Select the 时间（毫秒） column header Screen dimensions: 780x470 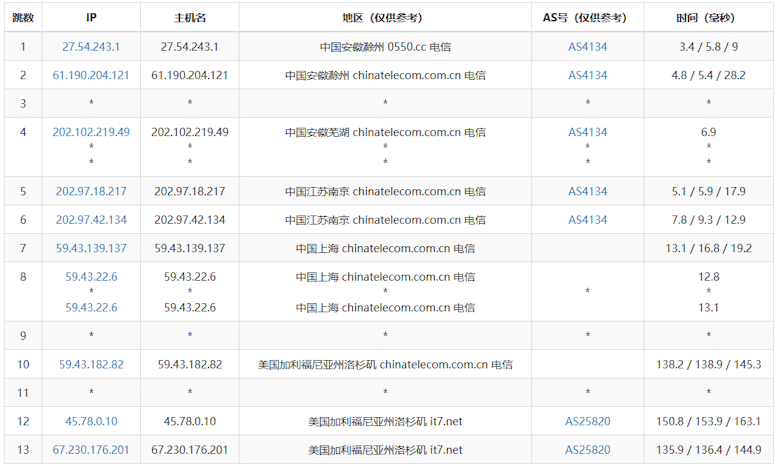pos(708,18)
